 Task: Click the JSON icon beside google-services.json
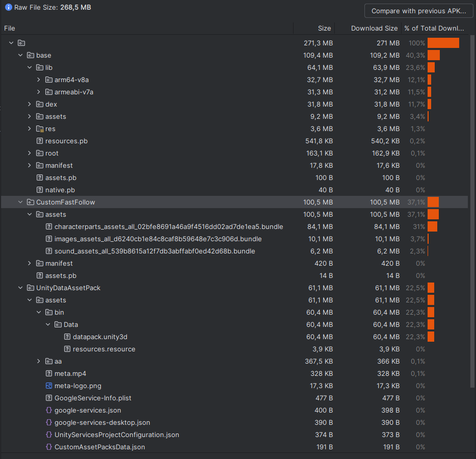click(48, 410)
